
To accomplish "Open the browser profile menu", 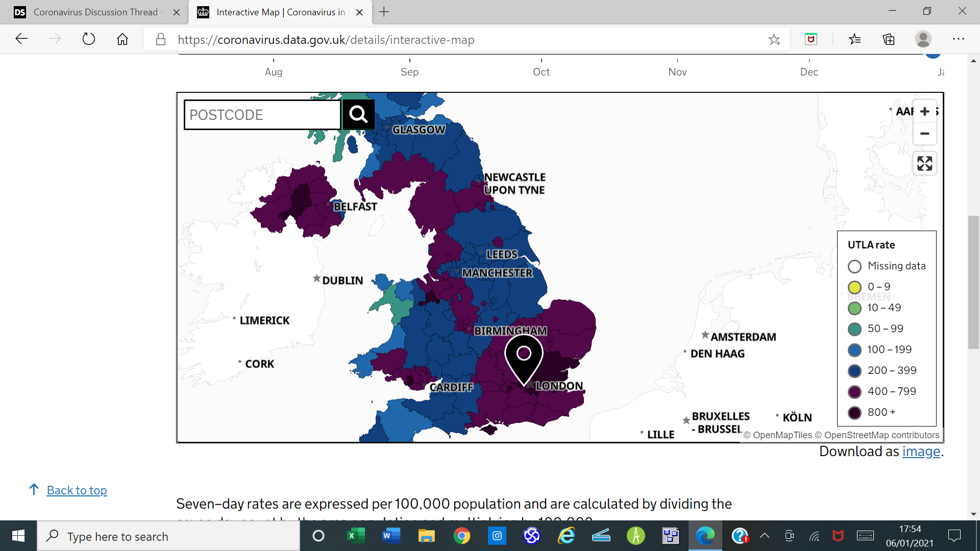I will [x=923, y=39].
